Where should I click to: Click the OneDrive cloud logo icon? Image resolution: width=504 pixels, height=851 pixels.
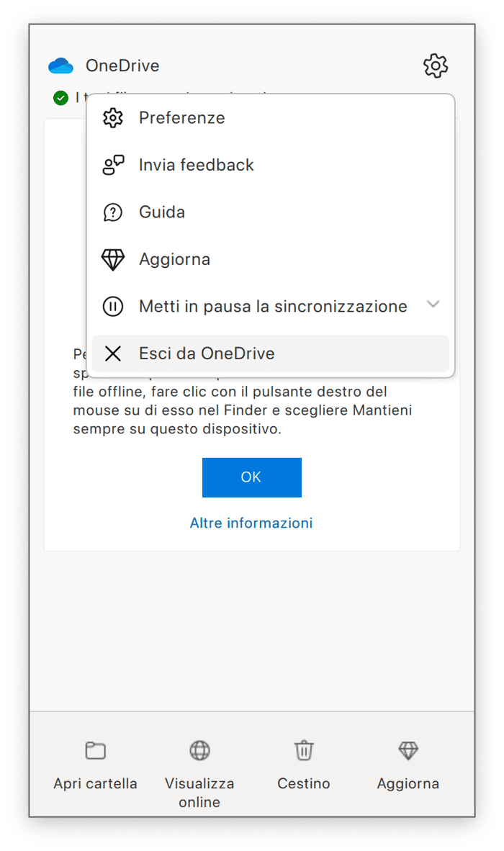pos(60,66)
